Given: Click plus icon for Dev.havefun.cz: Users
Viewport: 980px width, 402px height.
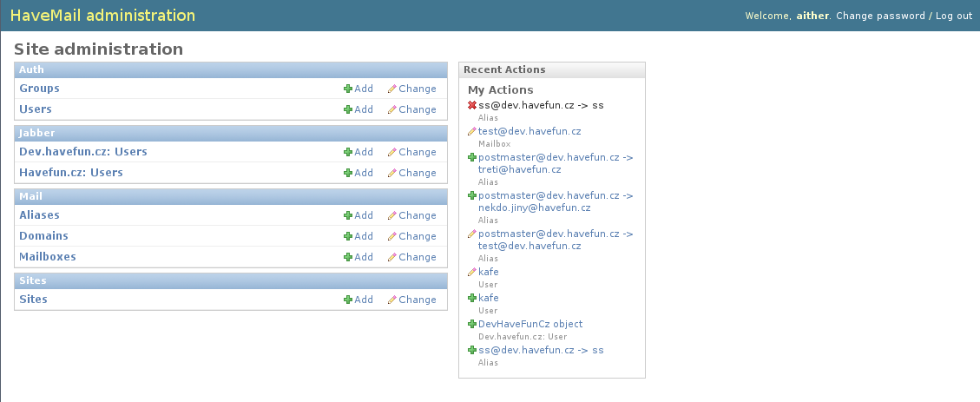Looking at the screenshot, I should point(348,152).
